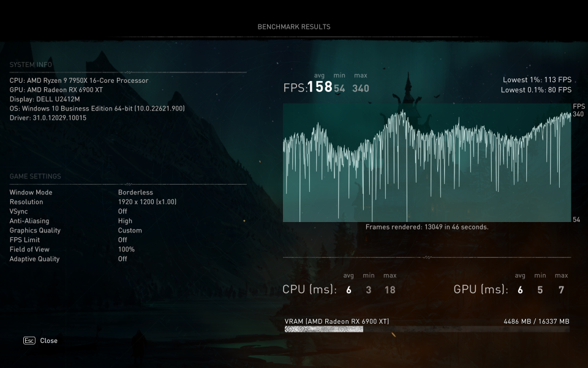Click the Lowest 0.1%: 80 FPS text
Image resolution: width=588 pixels, height=368 pixels.
[x=537, y=90]
